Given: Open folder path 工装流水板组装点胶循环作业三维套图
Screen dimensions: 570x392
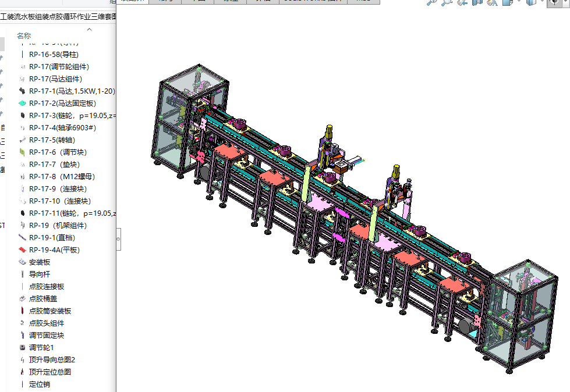Looking at the screenshot, I should (x=58, y=16).
